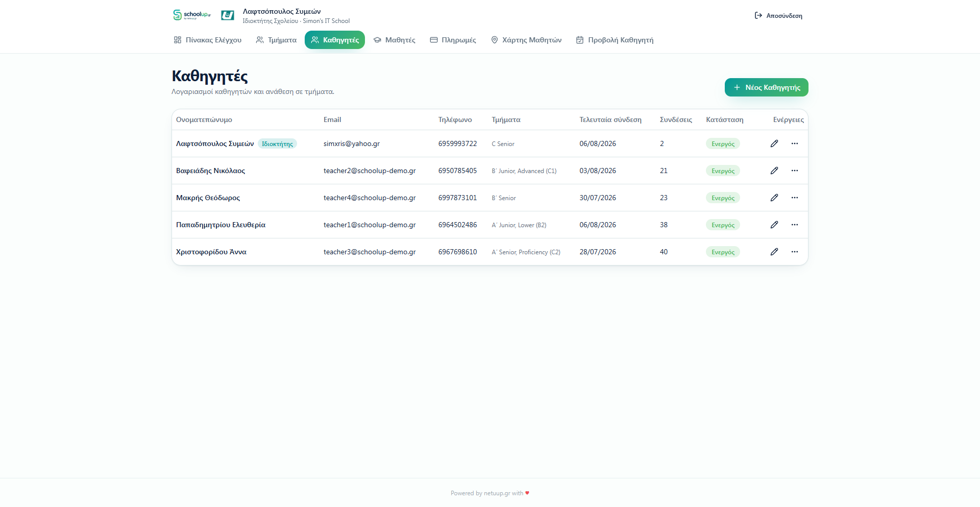Viewport: 980px width, 507px height.
Task: Click email simxris@yahoo.gr
Action: [352, 143]
